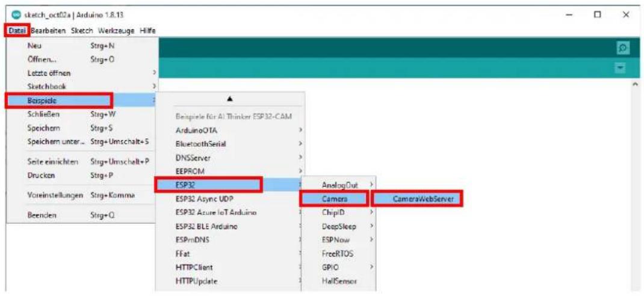This screenshot has width=644, height=296.
Task: Open the Werkzeuge menu
Action: pos(116,31)
